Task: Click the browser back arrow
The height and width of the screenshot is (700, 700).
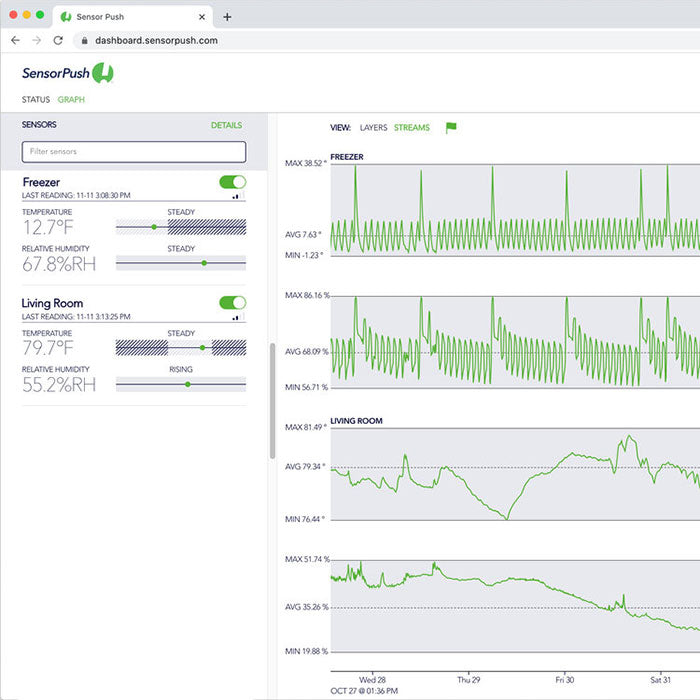Action: [x=15, y=40]
